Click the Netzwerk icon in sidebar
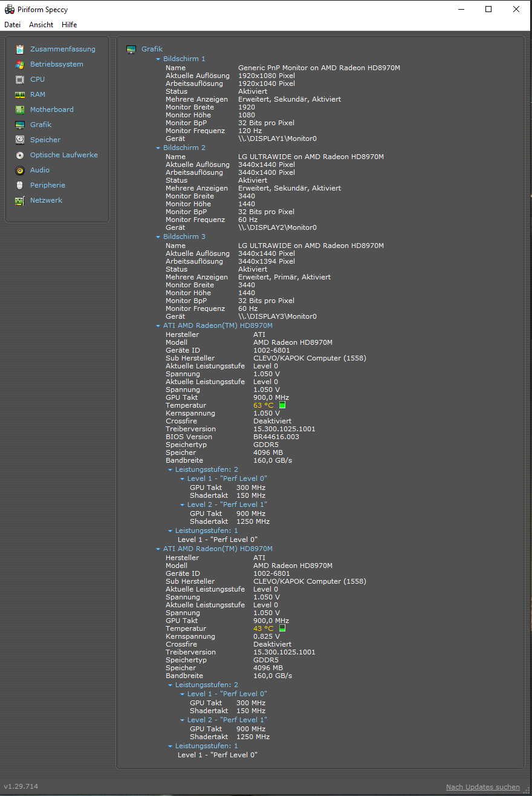This screenshot has width=532, height=796. [20, 200]
